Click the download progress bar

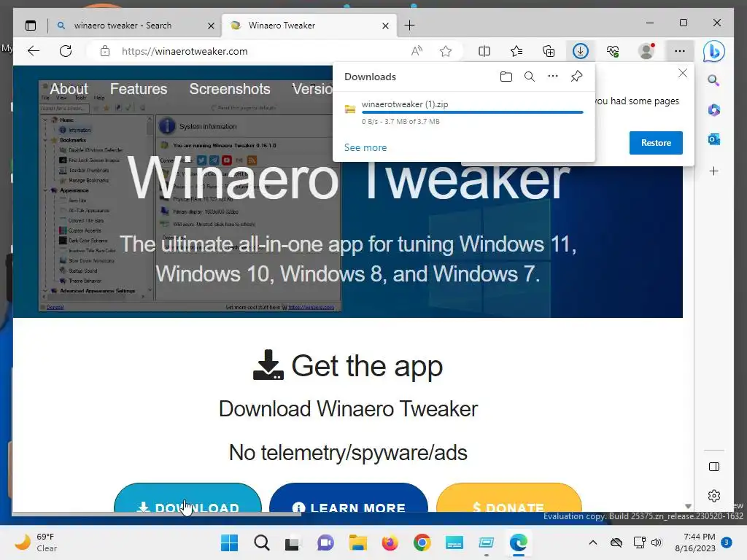coord(472,113)
